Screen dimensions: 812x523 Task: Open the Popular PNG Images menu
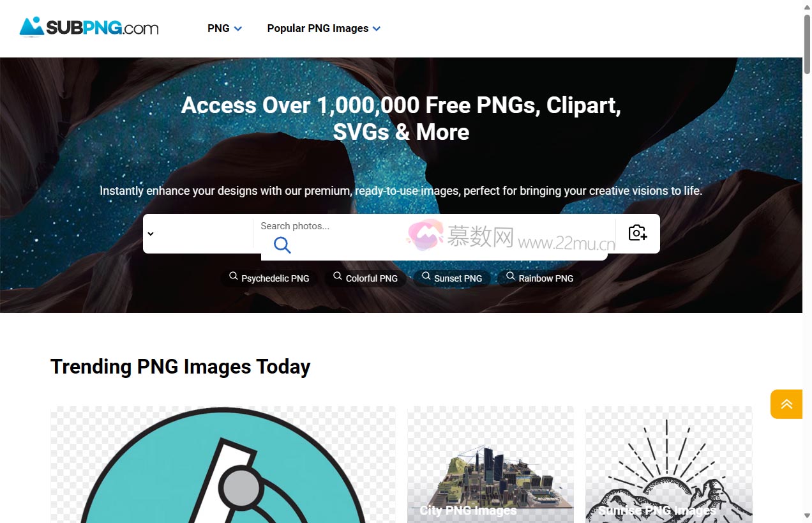[x=324, y=28]
